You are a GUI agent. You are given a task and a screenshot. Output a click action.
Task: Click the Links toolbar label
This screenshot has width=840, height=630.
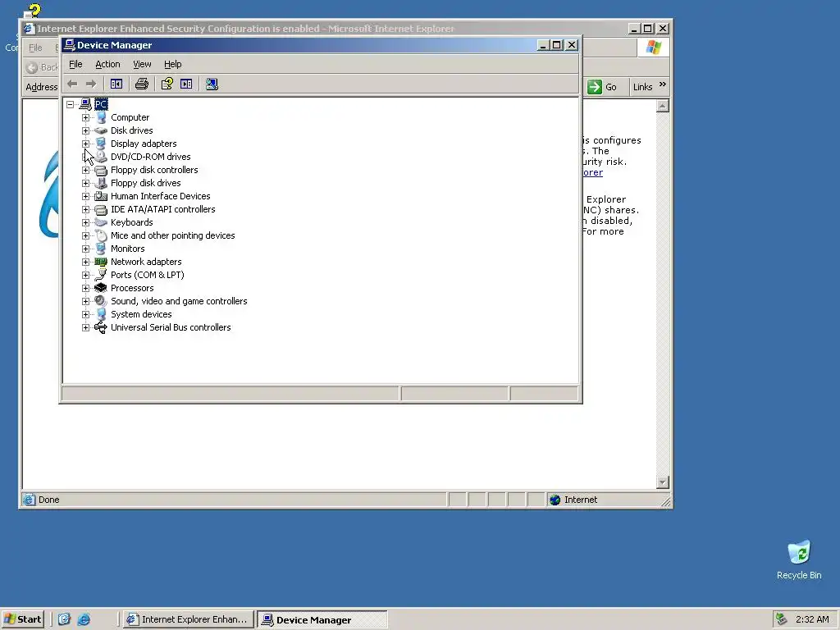click(642, 87)
